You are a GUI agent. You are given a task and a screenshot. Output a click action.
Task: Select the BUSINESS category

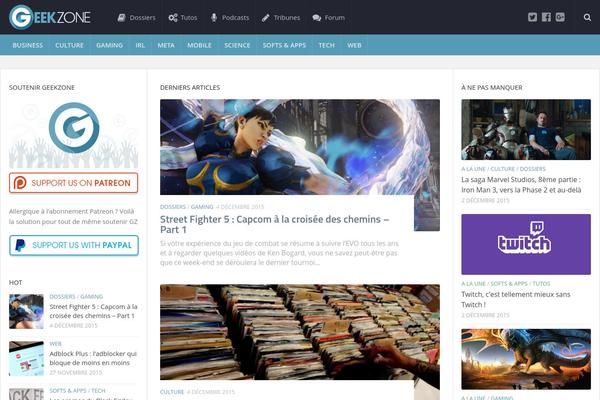click(28, 45)
